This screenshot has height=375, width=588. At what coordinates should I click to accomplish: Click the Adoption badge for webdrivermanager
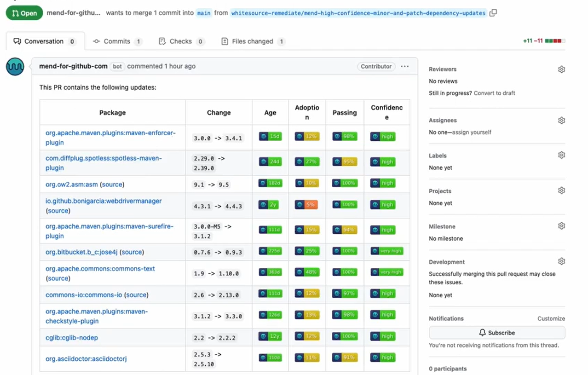(307, 204)
